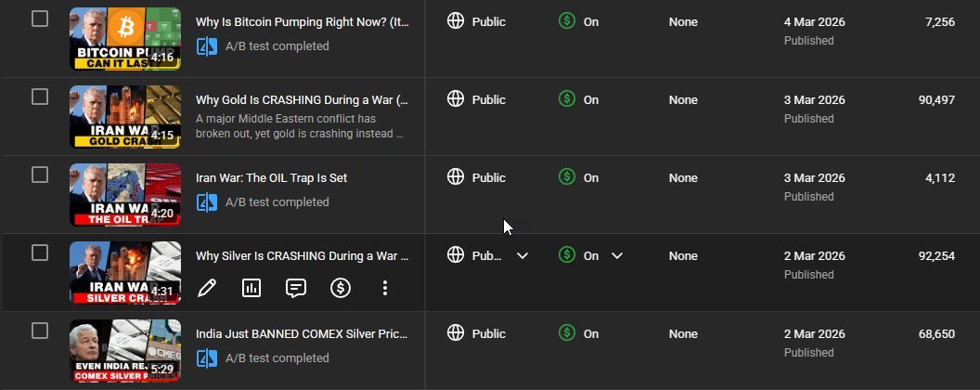Image resolution: width=980 pixels, height=390 pixels.
Task: Click visibility globe icon on Silver row
Action: (456, 255)
